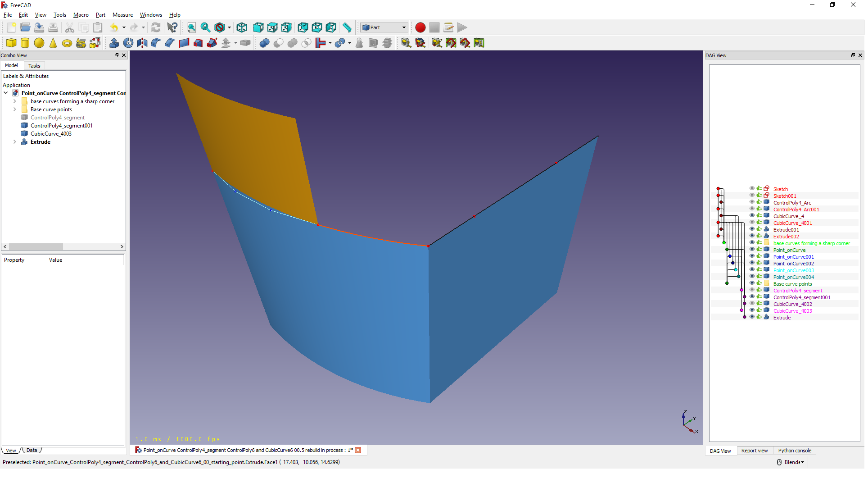Toggle visibility eye for Sketch001 in DAG View
Screen dimensions: 868x492
click(x=752, y=196)
